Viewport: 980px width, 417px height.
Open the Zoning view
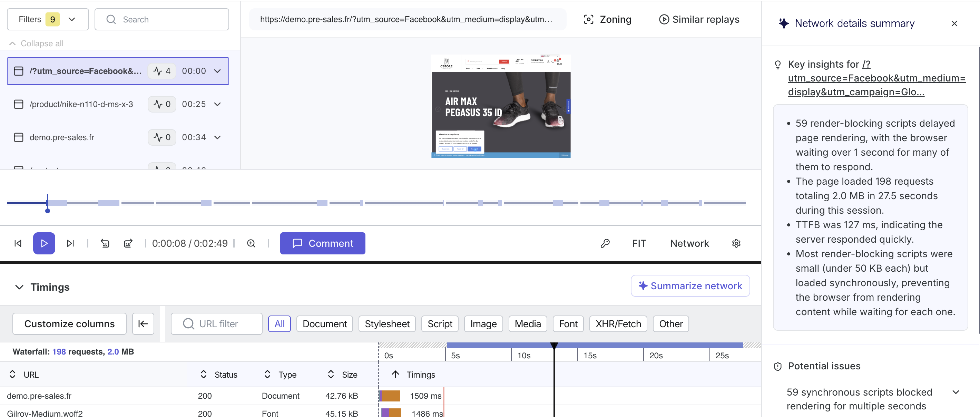pyautogui.click(x=608, y=19)
